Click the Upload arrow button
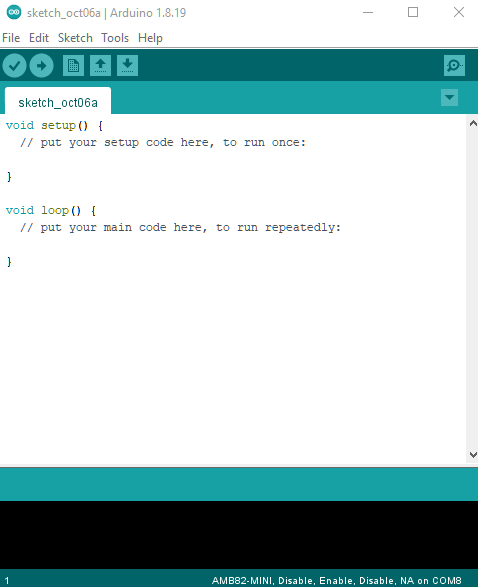Viewport: 478px width, 587px height. coord(41,66)
